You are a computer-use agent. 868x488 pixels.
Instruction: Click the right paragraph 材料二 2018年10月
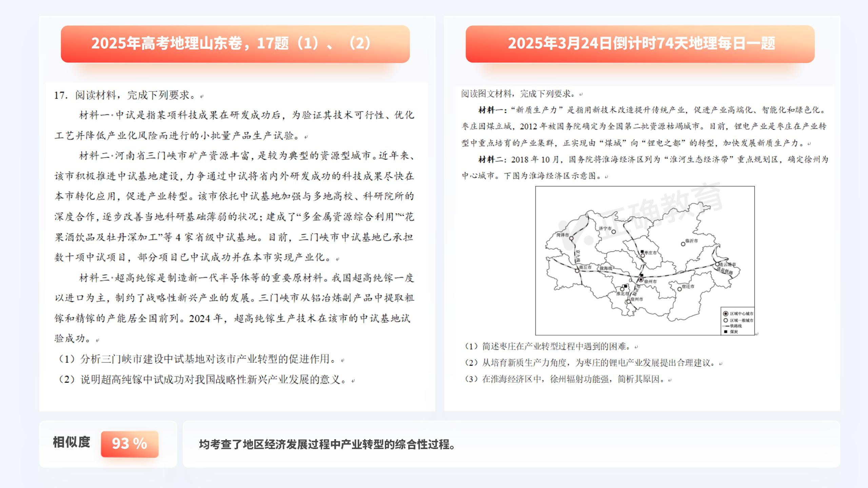(x=645, y=167)
